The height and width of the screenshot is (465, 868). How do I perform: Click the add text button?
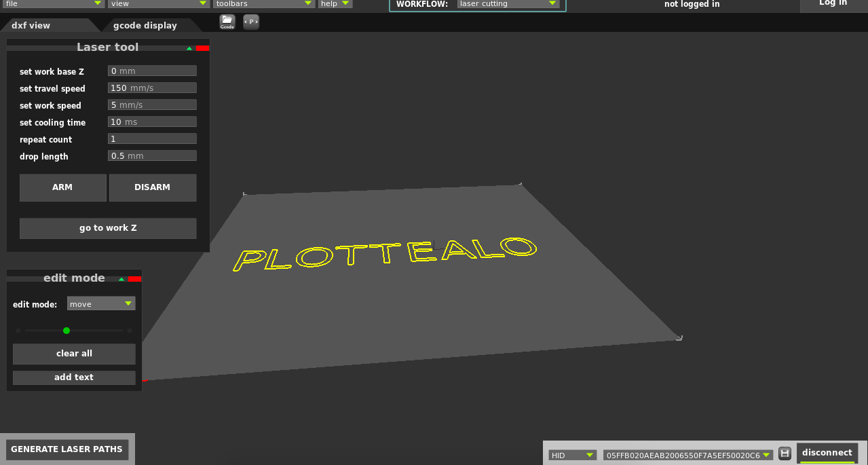(74, 377)
